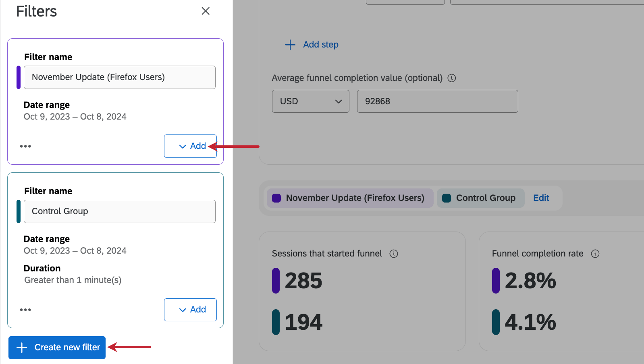Select the November Update (Firefox Users) filter chip
644x364 pixels.
pos(349,198)
